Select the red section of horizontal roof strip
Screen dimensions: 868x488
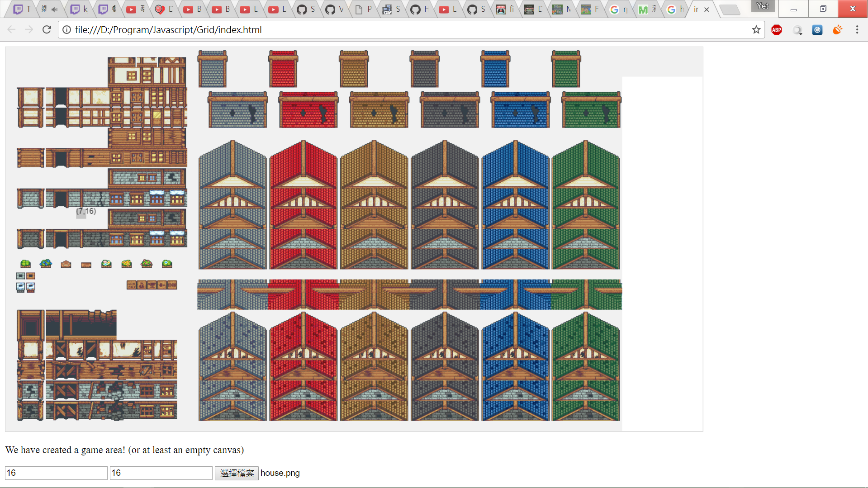click(304, 294)
